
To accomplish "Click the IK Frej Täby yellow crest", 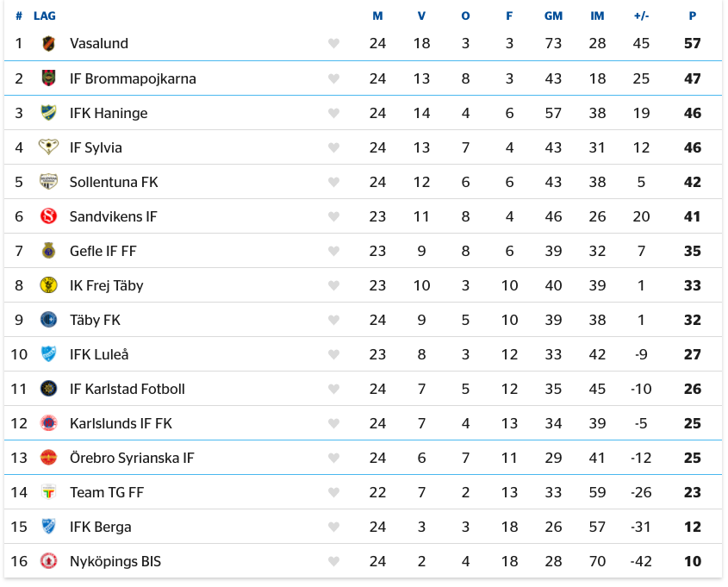I will pyautogui.click(x=48, y=285).
